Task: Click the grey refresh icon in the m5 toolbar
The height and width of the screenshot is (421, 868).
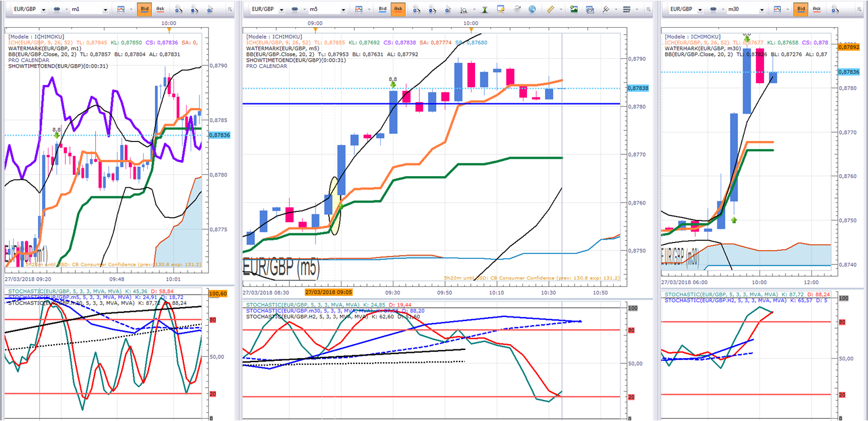Action: point(517,9)
